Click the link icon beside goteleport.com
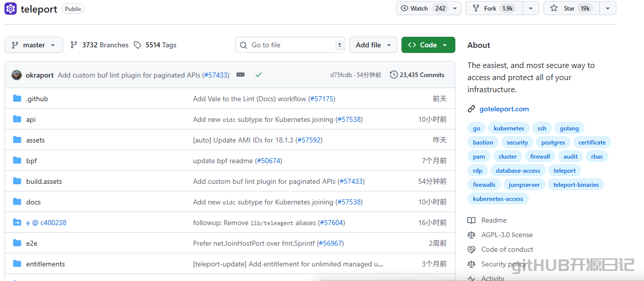This screenshot has height=281, width=644. (x=471, y=109)
